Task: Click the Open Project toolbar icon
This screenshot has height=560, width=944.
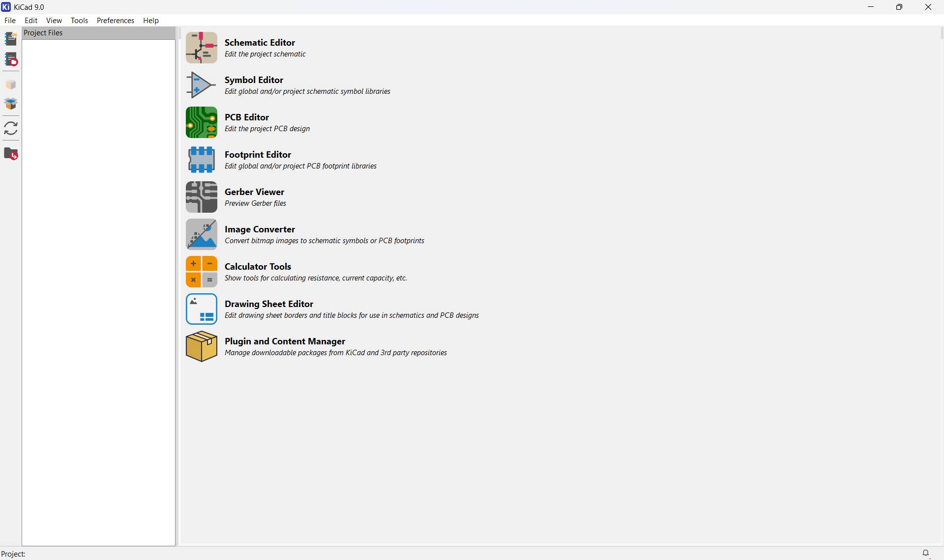Action: (11, 59)
